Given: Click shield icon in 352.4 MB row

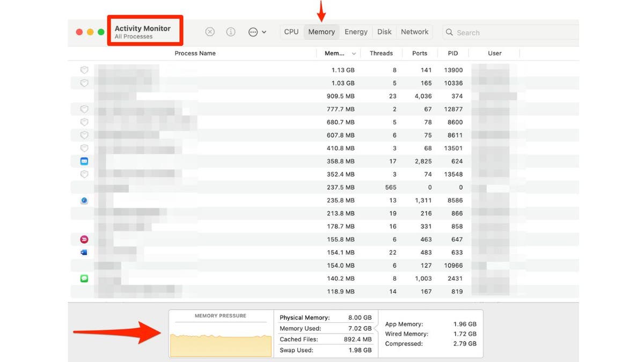Looking at the screenshot, I should tap(84, 174).
